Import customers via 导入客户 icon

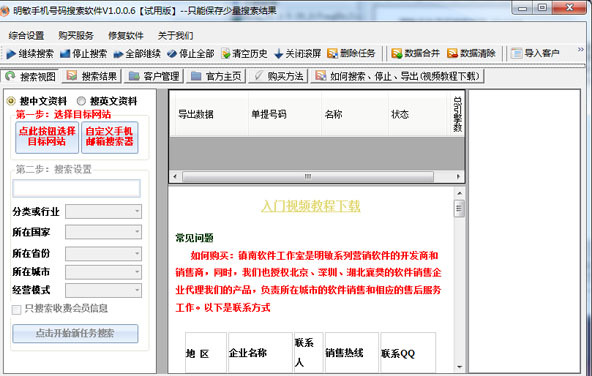(516, 54)
